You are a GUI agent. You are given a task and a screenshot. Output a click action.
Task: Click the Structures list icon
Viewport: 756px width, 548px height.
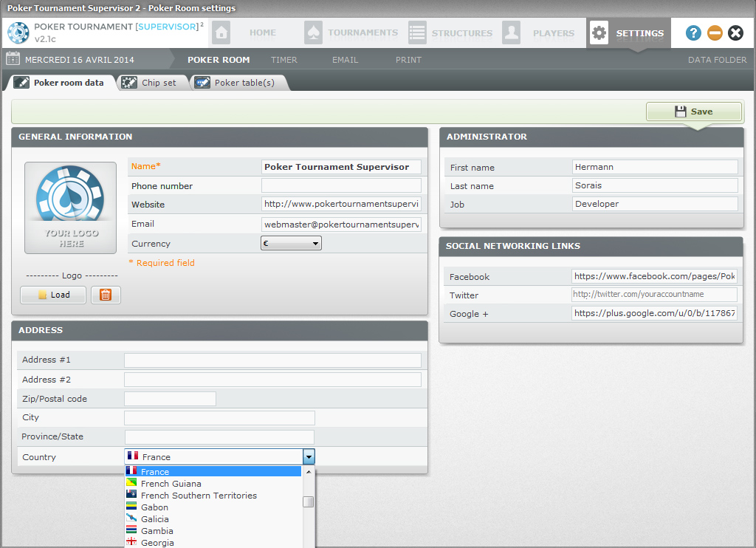(417, 33)
